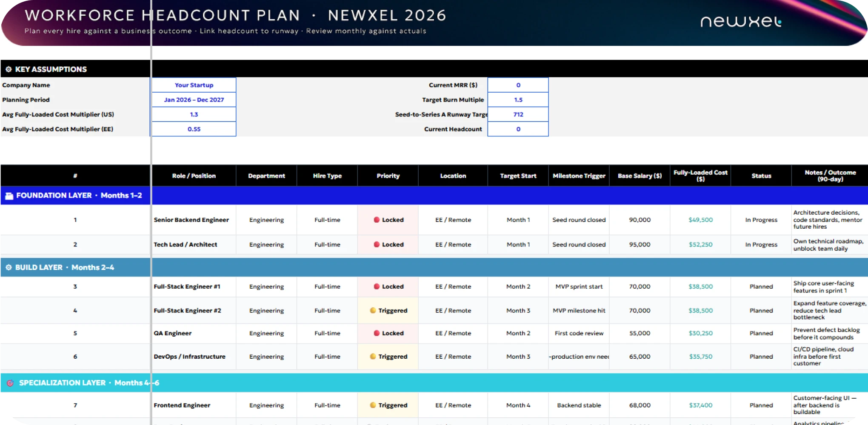Click the 'Month 4' target start cell
868x425 pixels.
click(518, 405)
